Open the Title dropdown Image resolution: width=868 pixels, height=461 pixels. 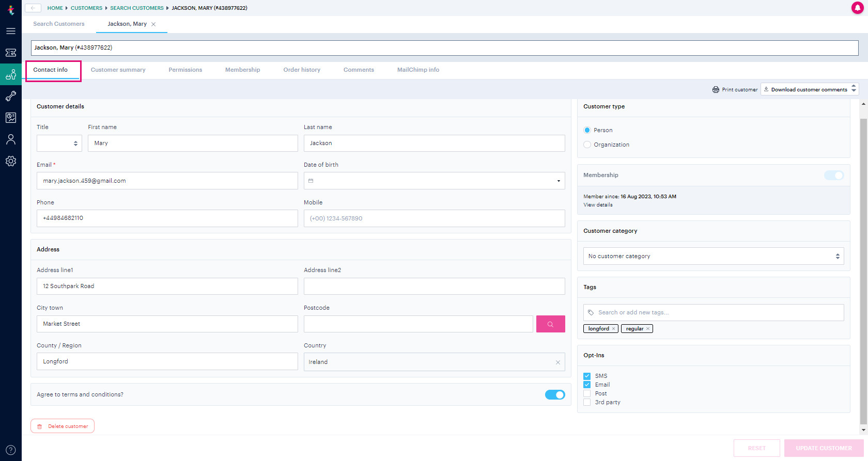(x=59, y=144)
